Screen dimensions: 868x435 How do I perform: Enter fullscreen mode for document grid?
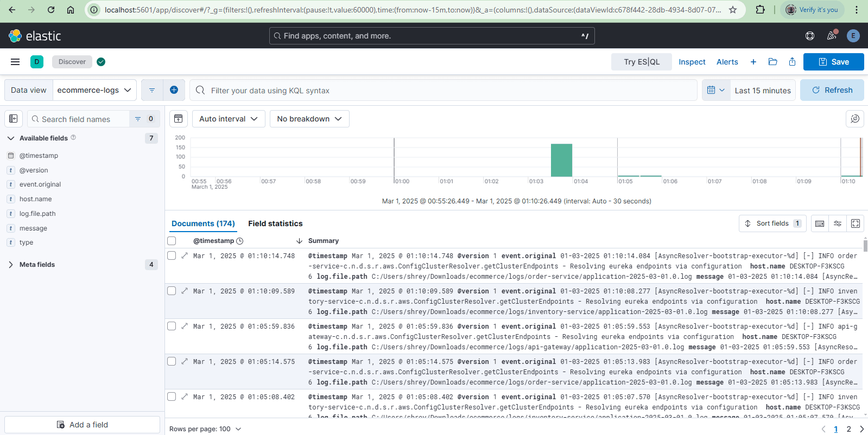(x=856, y=223)
